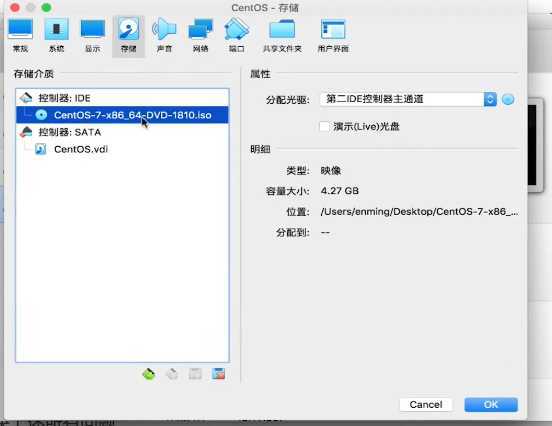This screenshot has height=426, width=552.
Task: Click the green add attachment icon
Action: click(149, 374)
